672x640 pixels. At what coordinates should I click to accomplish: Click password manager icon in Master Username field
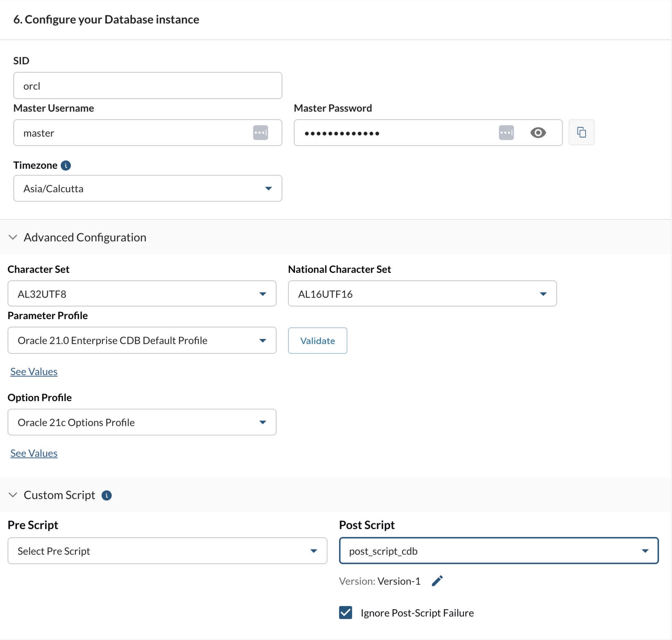click(260, 133)
